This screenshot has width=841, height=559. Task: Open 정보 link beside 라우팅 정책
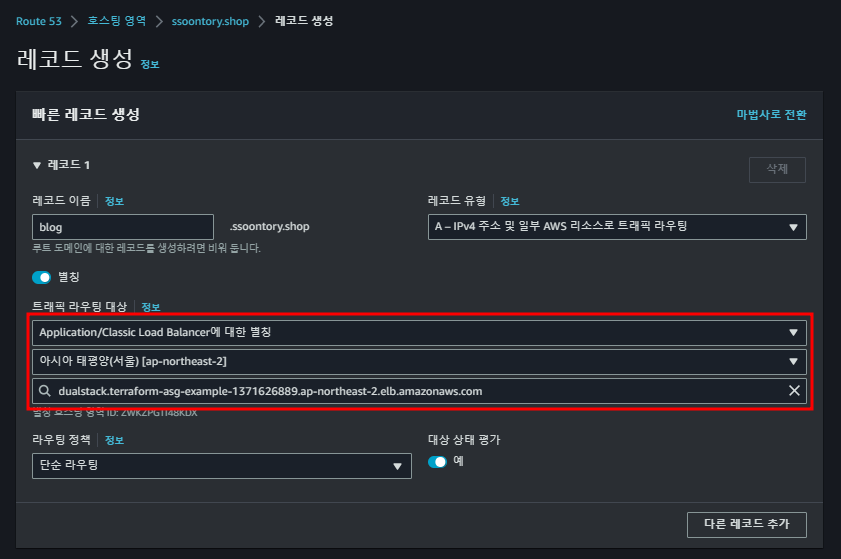tap(114, 440)
